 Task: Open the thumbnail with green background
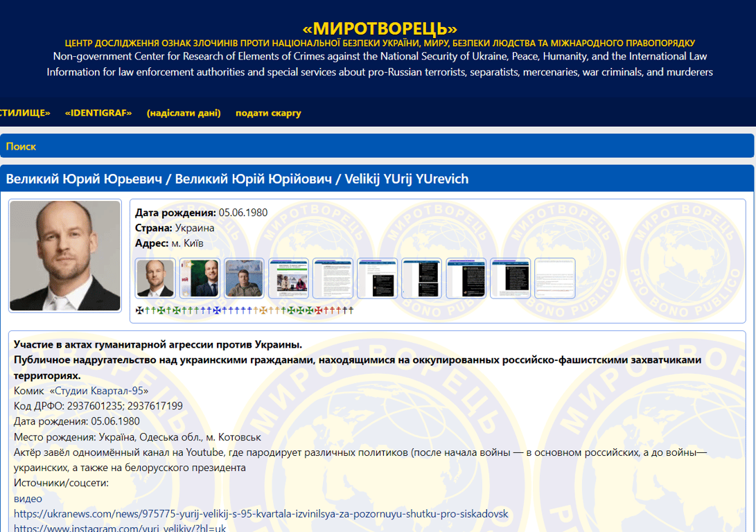pos(200,278)
